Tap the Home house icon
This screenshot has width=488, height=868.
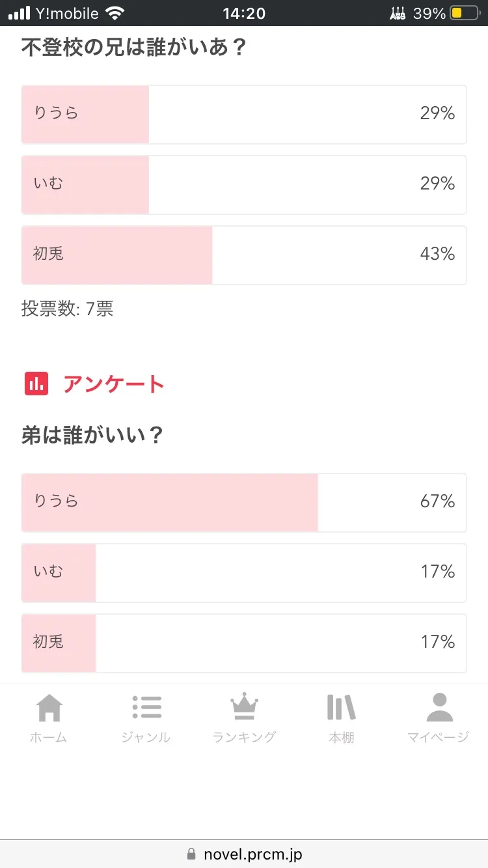(49, 708)
